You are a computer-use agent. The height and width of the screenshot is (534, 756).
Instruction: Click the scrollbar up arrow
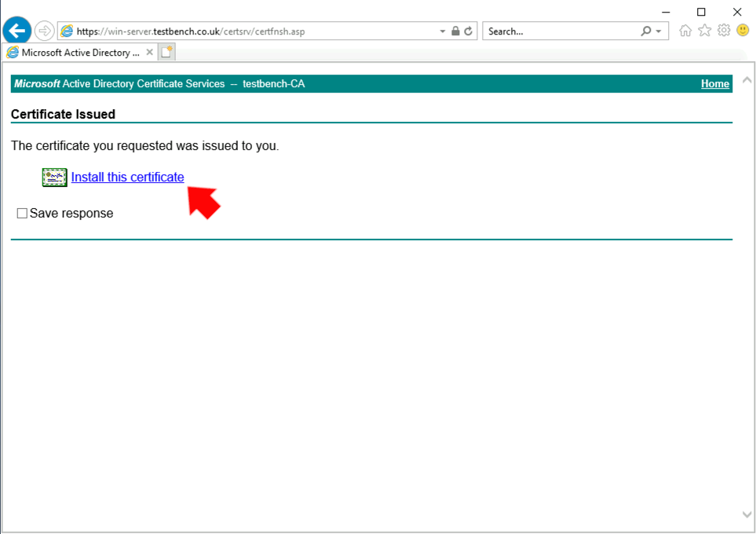pyautogui.click(x=747, y=81)
